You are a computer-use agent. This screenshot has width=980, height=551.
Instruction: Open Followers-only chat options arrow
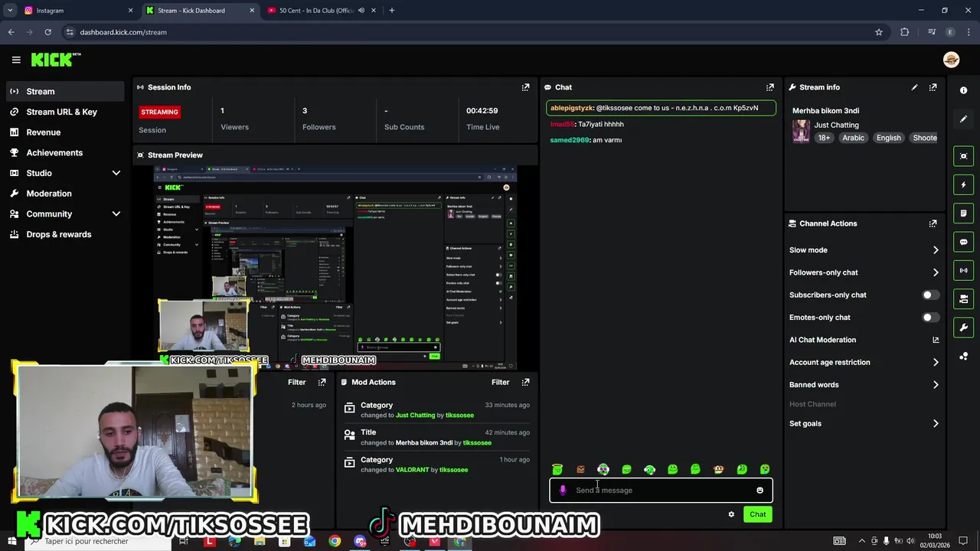tap(936, 272)
